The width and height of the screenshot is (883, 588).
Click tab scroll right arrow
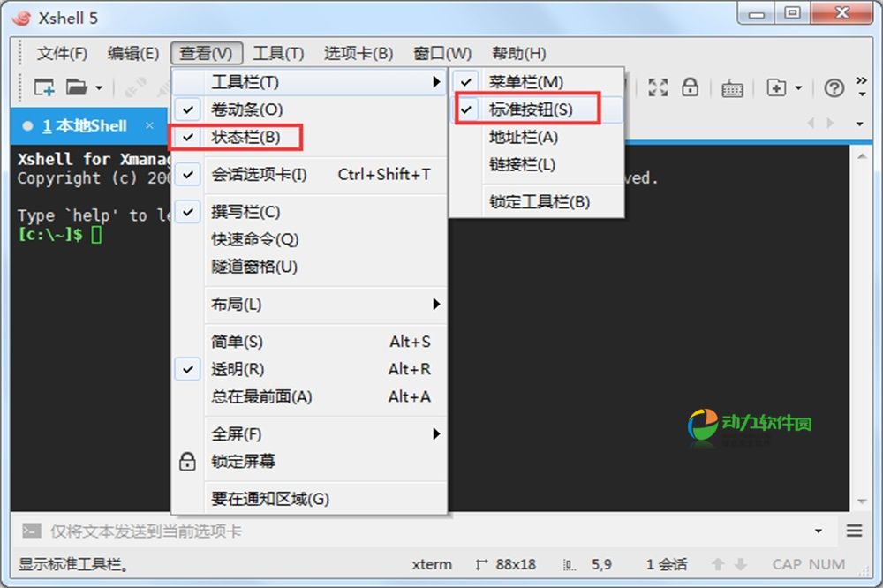pyautogui.click(x=830, y=123)
